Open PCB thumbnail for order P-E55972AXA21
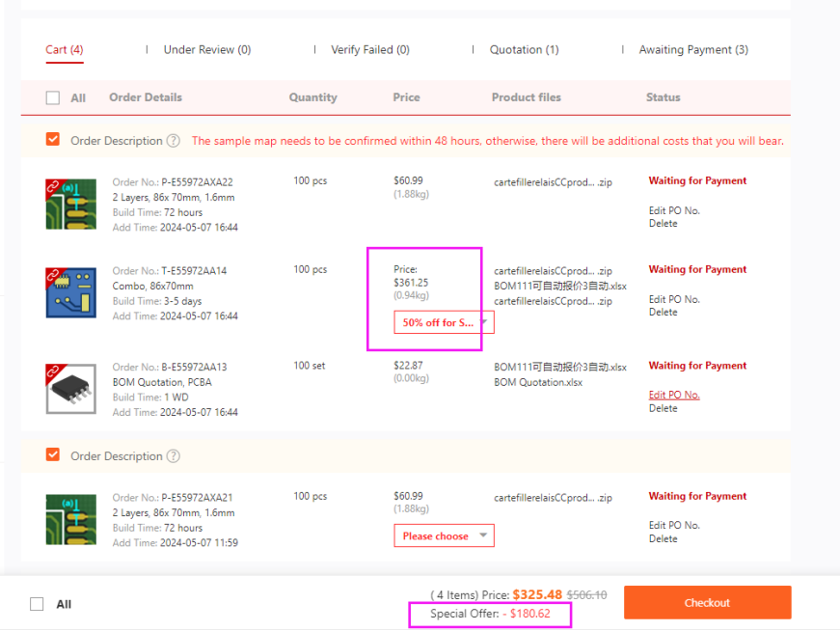The height and width of the screenshot is (631, 840). [70, 519]
